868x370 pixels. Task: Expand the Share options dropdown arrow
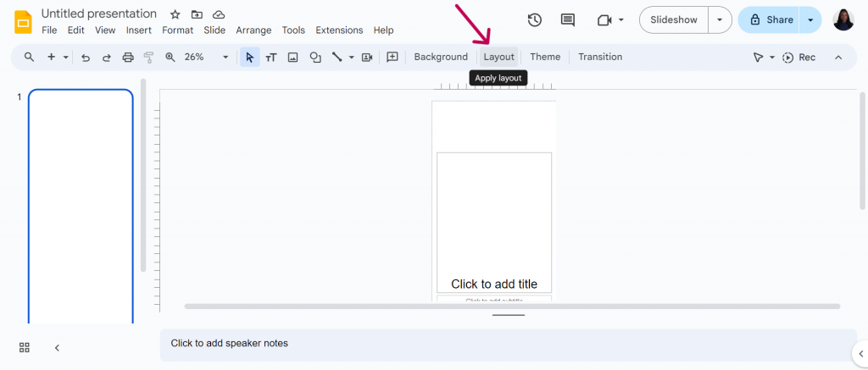pos(810,20)
